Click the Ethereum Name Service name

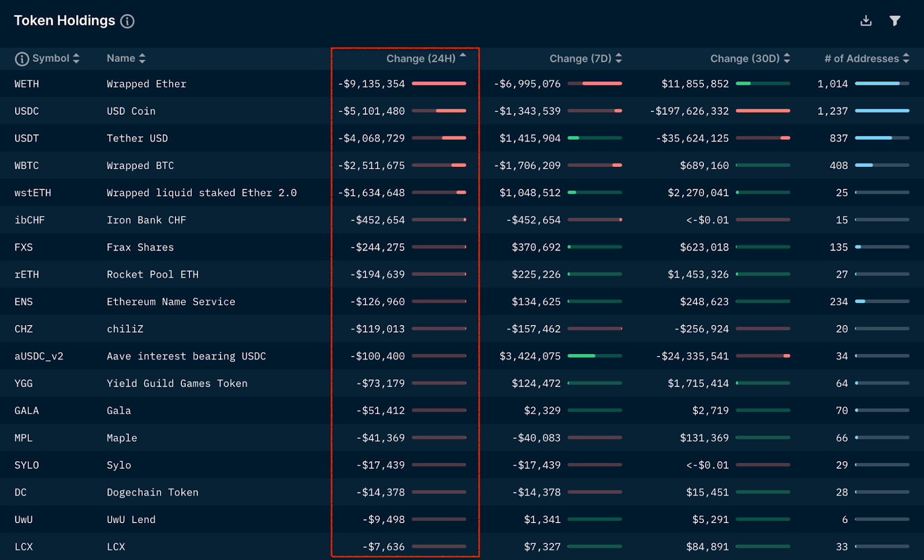coord(171,302)
